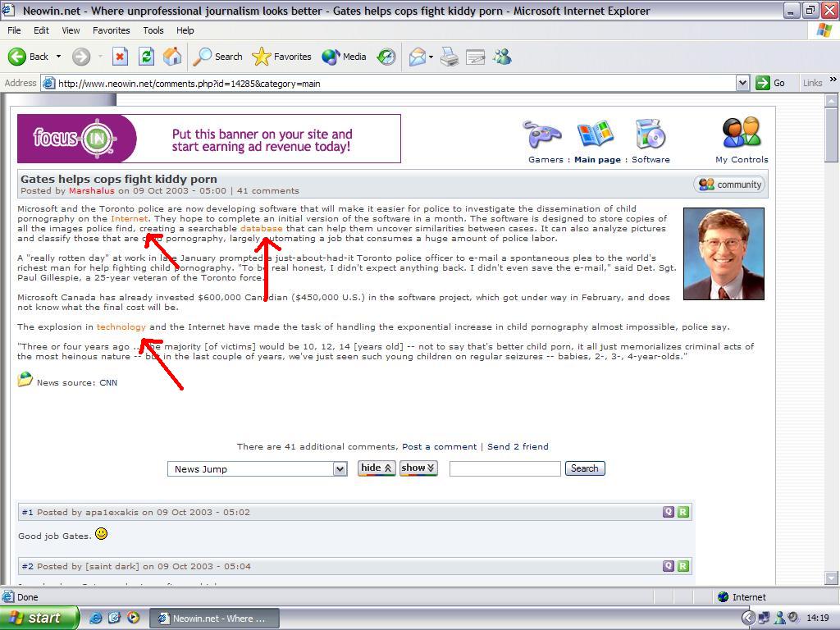
Task: Click the Mail envelope icon
Action: click(417, 57)
